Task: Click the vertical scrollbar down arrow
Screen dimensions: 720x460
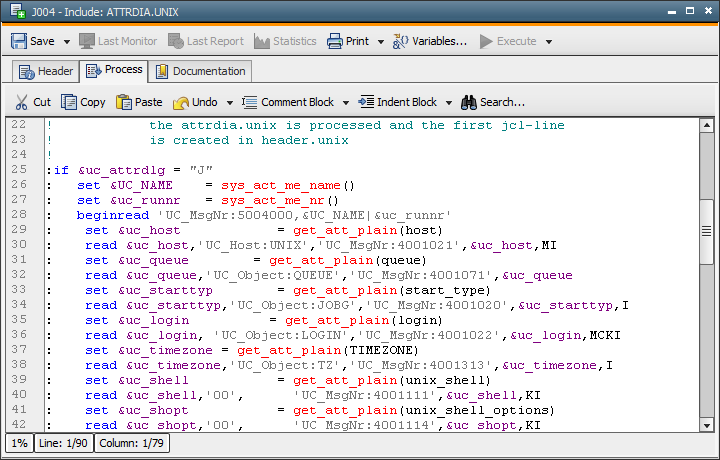Action: pos(706,424)
